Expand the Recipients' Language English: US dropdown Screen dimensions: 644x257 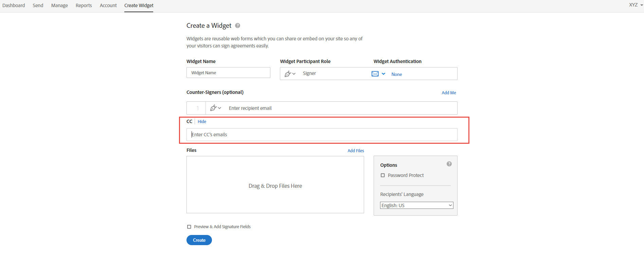pyautogui.click(x=416, y=205)
